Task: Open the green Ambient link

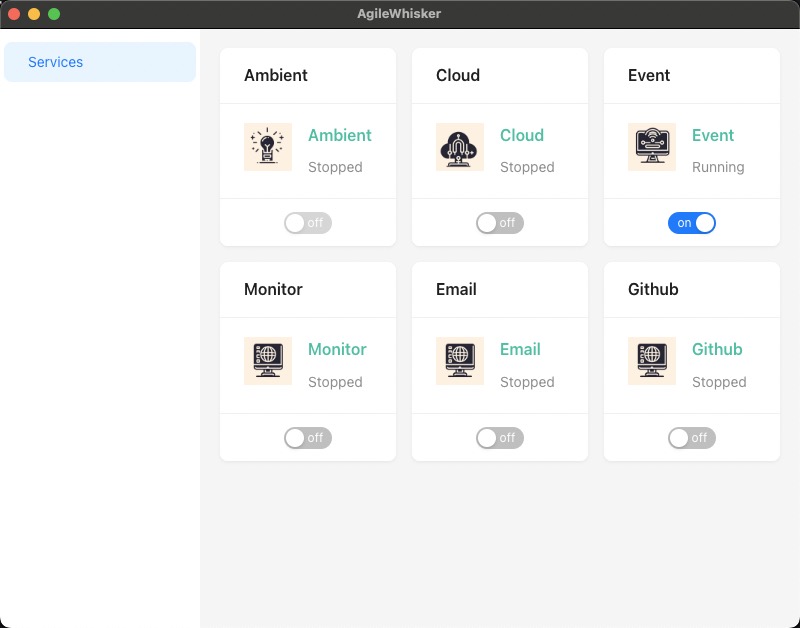Action: click(339, 135)
